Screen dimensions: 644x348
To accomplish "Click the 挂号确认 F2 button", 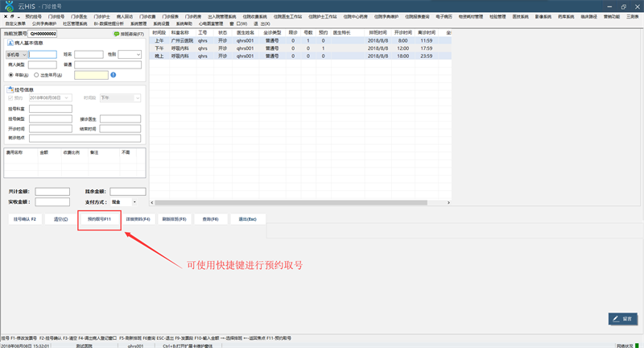I will point(25,219).
